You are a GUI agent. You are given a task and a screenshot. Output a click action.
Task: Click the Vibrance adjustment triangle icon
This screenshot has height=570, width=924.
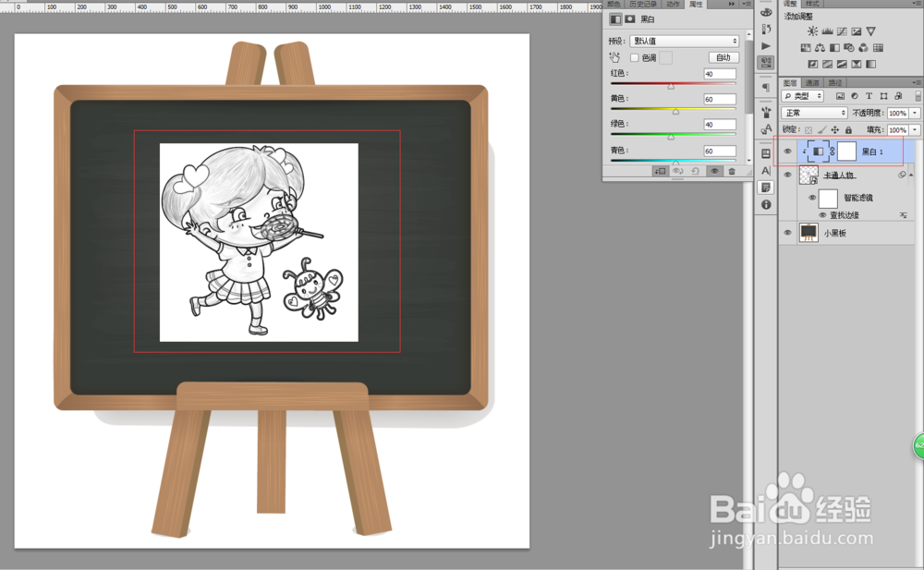tap(871, 31)
